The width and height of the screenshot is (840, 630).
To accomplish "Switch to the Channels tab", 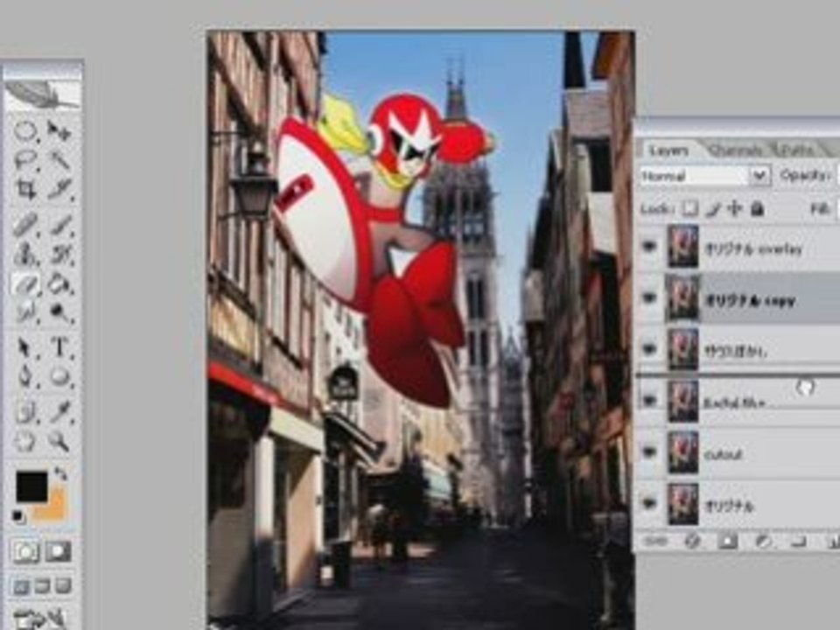I will pyautogui.click(x=734, y=151).
